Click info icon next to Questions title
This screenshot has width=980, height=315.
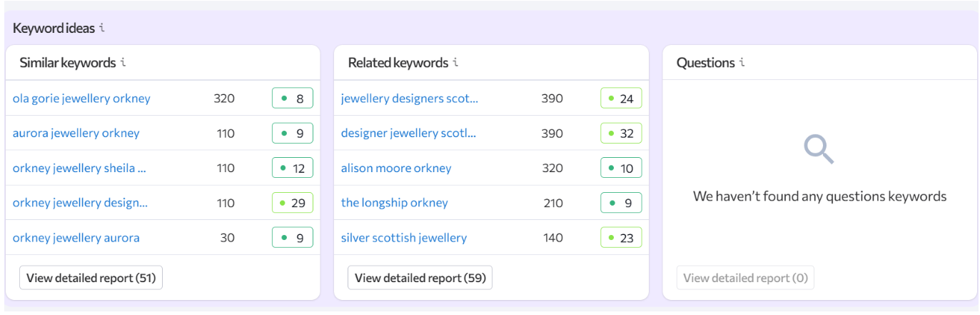pos(742,63)
